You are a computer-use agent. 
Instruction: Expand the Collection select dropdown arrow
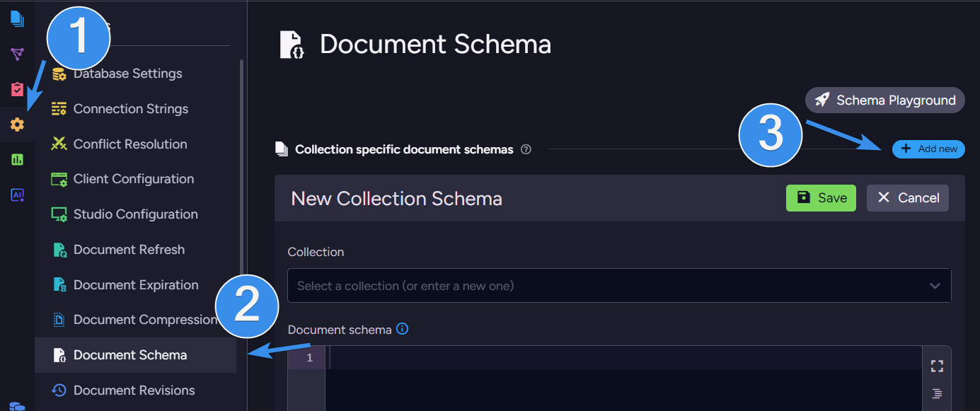(x=935, y=286)
